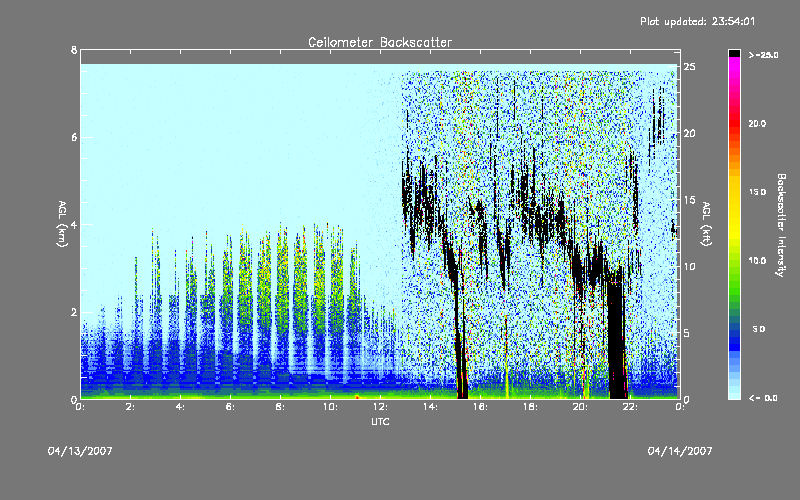This screenshot has height=500, width=800.
Task: Click the "10.0" colorbar label
Action: click(757, 260)
